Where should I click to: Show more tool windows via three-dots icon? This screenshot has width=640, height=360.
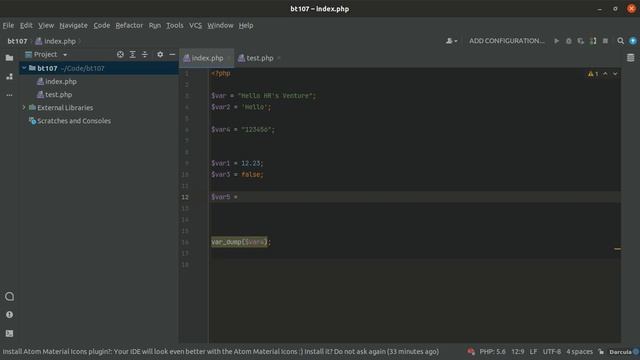(x=9, y=95)
